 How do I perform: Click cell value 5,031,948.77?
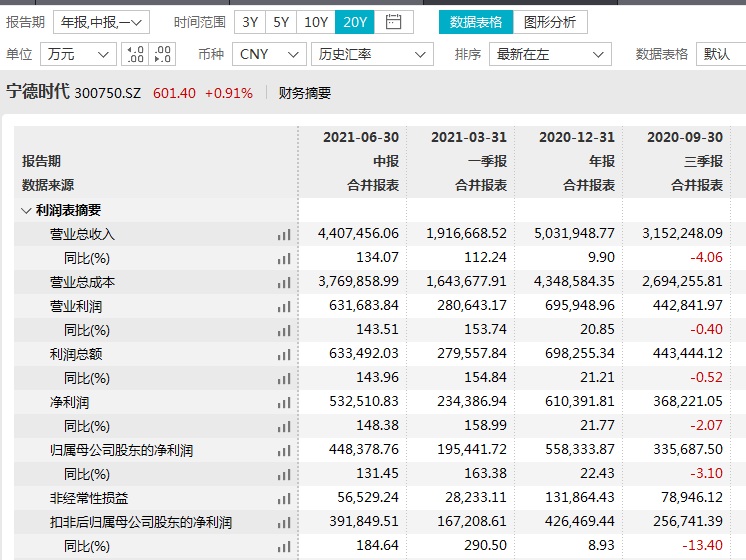[x=574, y=233]
